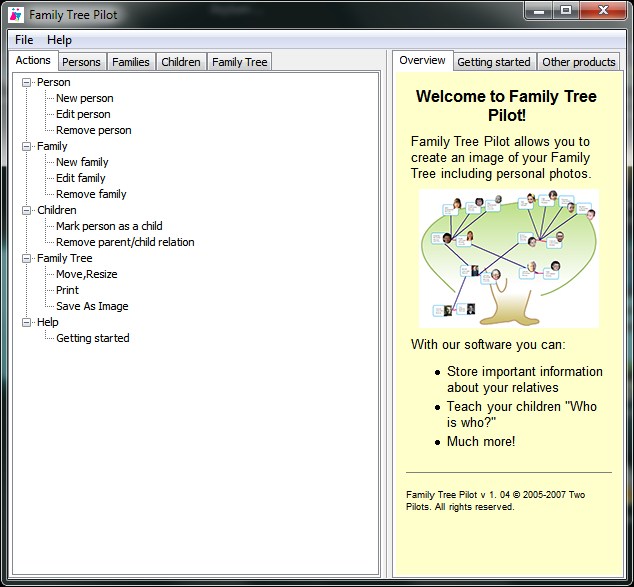Select the Person category label

pyautogui.click(x=54, y=82)
